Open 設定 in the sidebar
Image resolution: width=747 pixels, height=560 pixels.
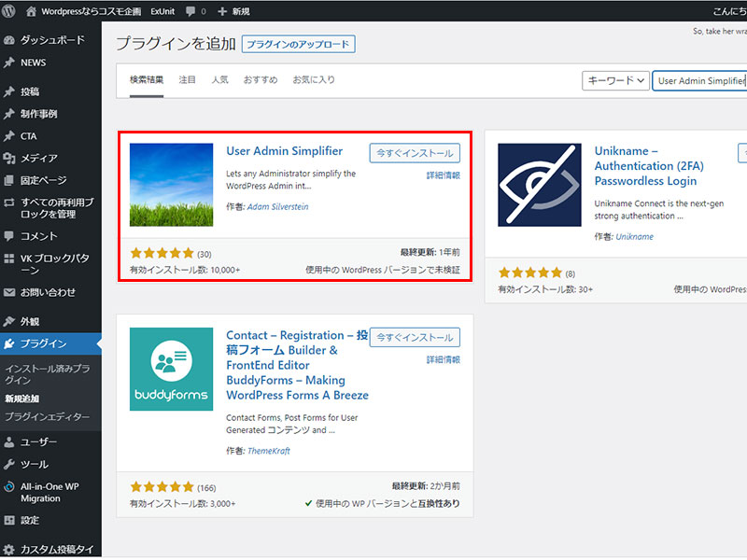pos(29,520)
